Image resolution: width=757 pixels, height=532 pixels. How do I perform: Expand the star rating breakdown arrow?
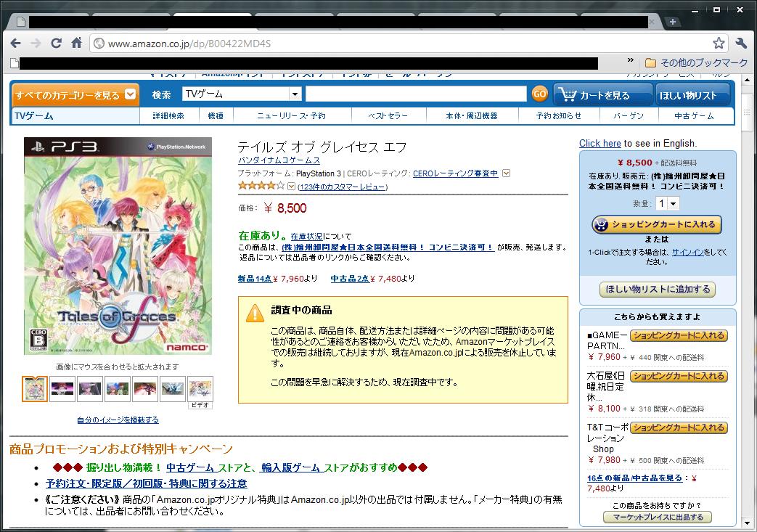(x=290, y=186)
